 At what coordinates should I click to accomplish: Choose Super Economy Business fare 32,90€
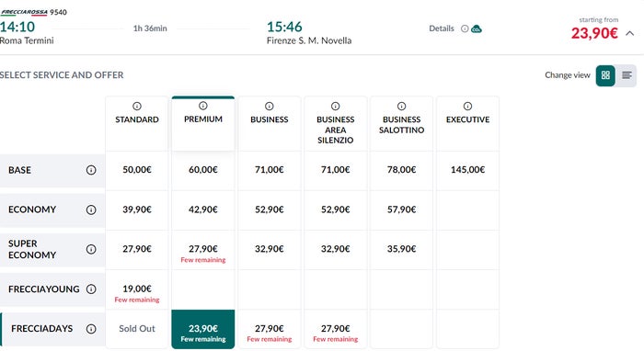[269, 249]
